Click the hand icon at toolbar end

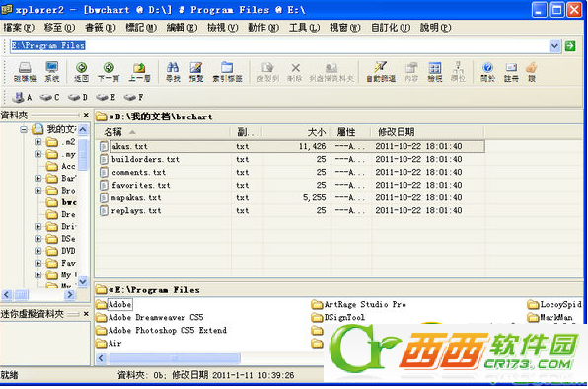click(532, 71)
